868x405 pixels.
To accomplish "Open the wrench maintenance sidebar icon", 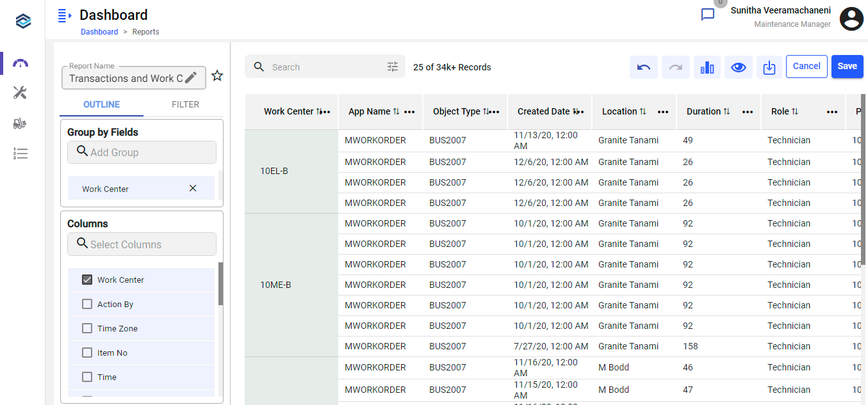I will (20, 93).
